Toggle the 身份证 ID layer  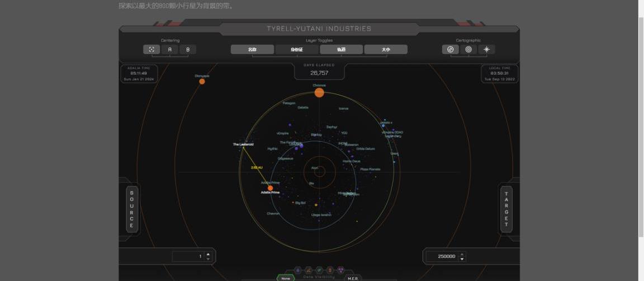tap(296, 49)
